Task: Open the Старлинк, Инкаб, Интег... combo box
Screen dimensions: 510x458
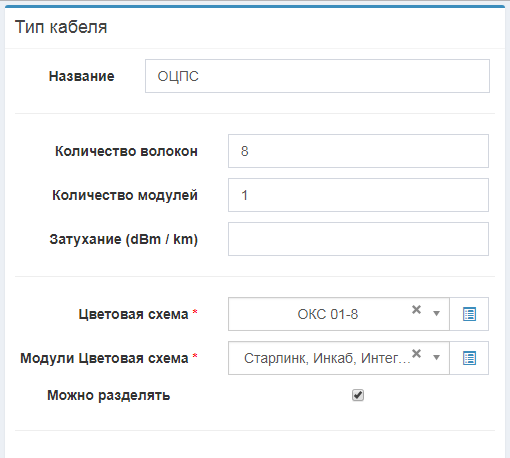Action: (x=339, y=358)
